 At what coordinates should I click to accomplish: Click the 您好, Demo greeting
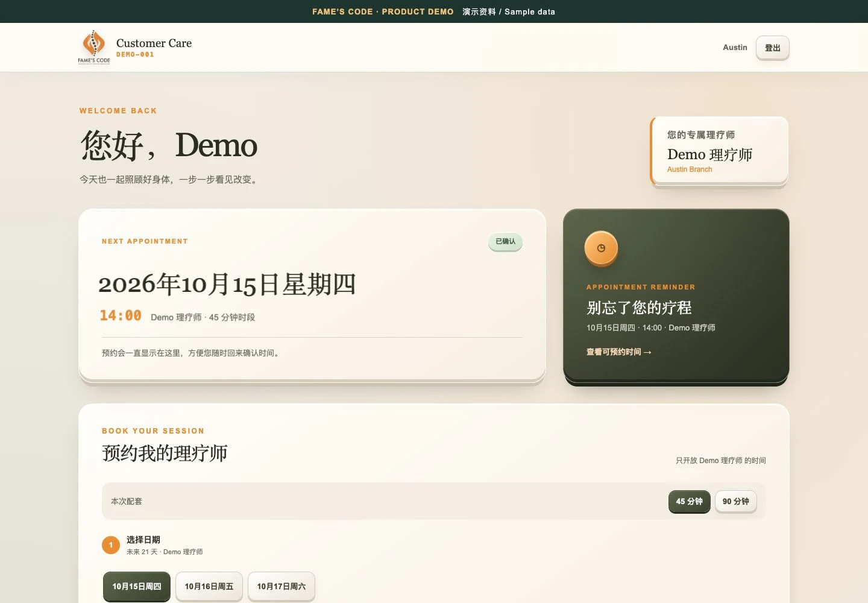pos(169,145)
